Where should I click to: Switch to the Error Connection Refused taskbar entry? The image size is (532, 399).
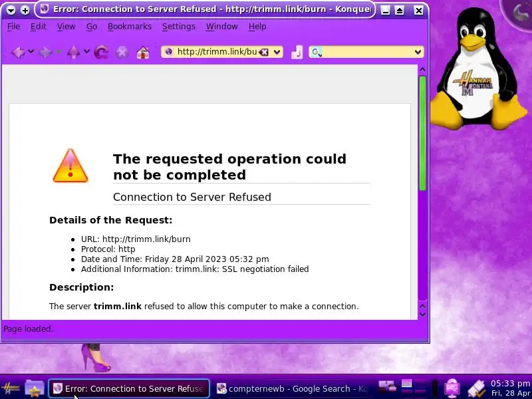(129, 388)
